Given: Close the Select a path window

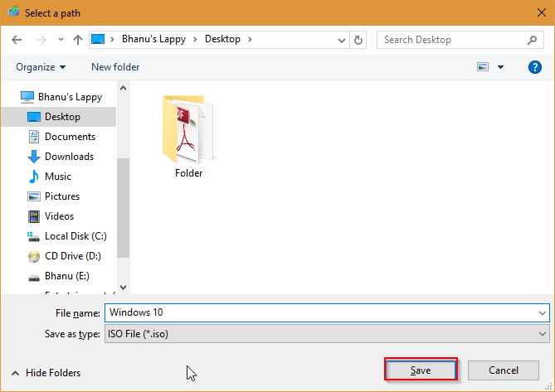Looking at the screenshot, I should coord(541,12).
